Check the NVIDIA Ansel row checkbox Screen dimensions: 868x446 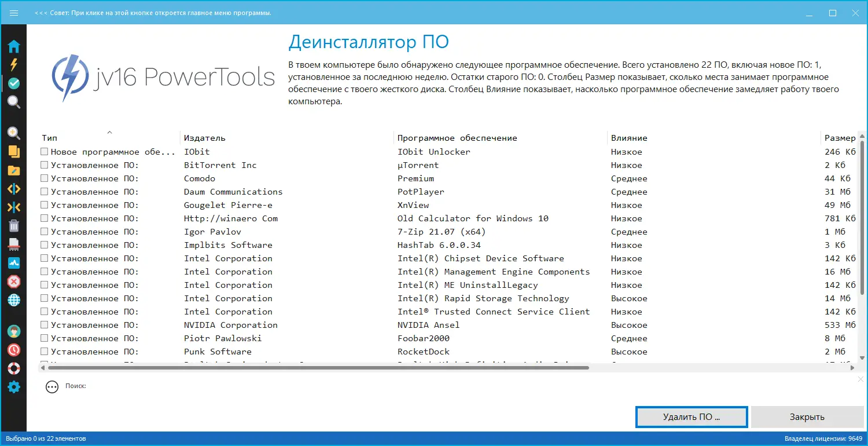(45, 325)
